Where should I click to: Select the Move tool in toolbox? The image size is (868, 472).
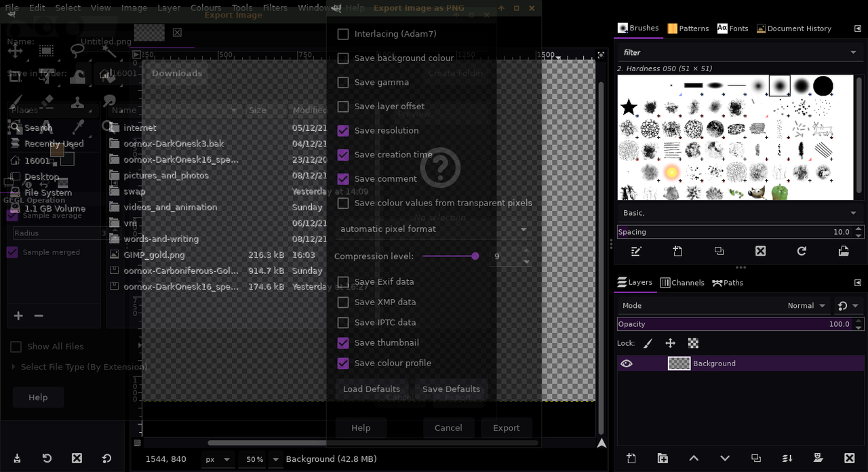click(x=15, y=51)
